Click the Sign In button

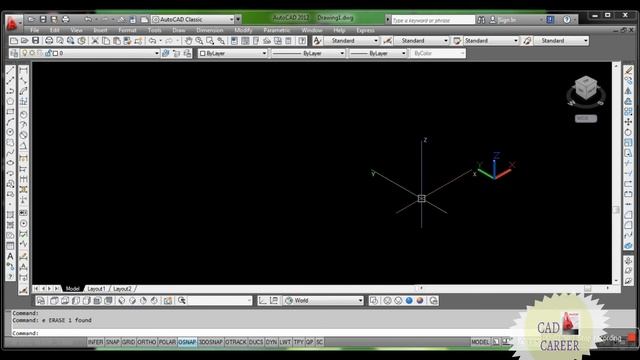coord(503,20)
